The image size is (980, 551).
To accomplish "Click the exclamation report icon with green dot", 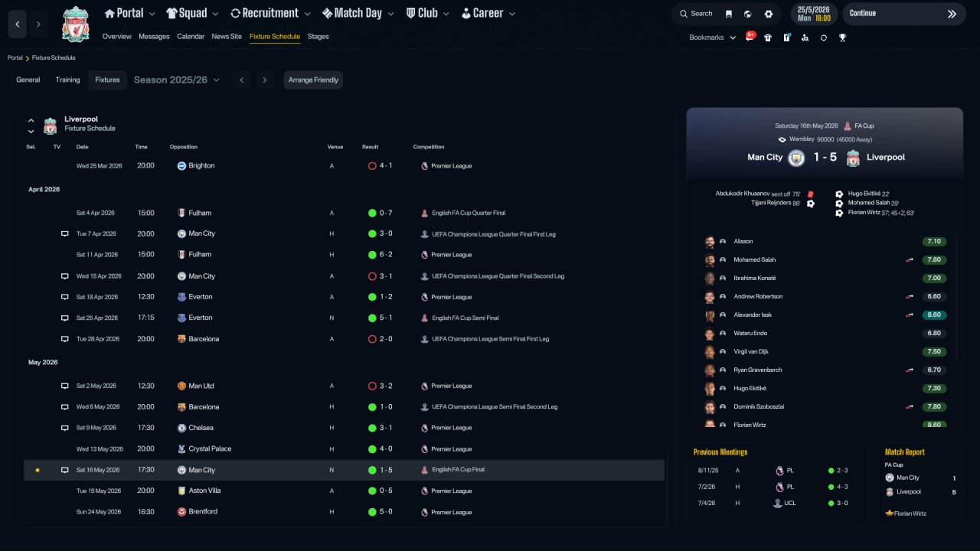I will (x=786, y=37).
